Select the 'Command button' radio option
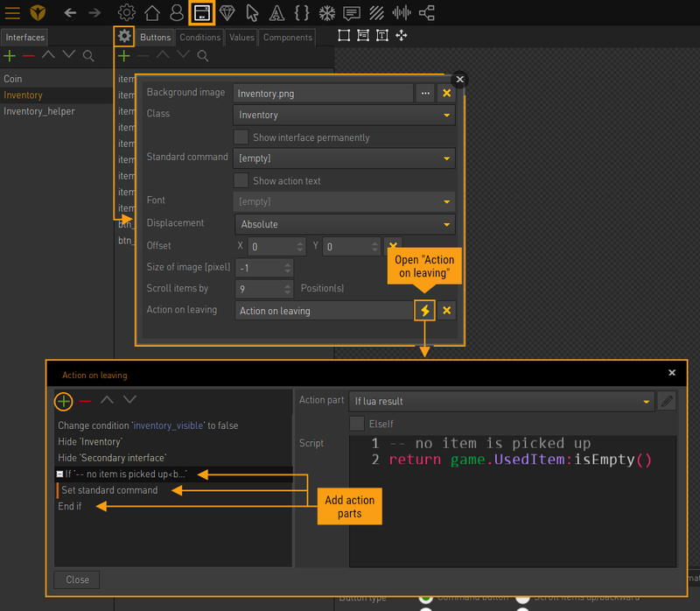This screenshot has height=611, width=700. pyautogui.click(x=425, y=600)
